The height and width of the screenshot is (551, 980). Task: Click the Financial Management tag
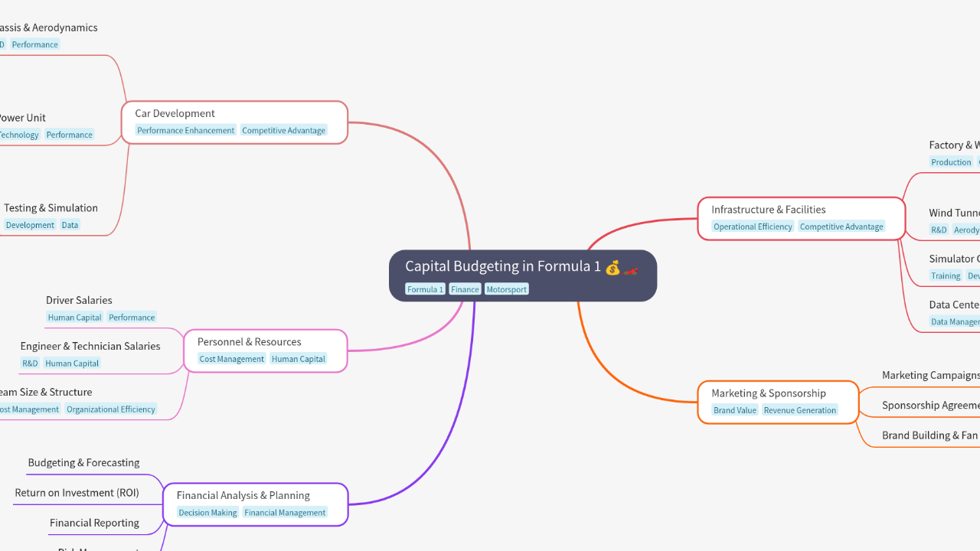(285, 513)
